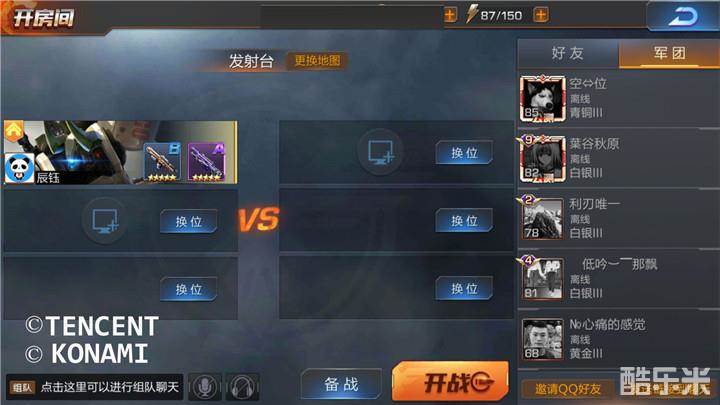Click the panda avatar of 辰钰

(x=19, y=169)
